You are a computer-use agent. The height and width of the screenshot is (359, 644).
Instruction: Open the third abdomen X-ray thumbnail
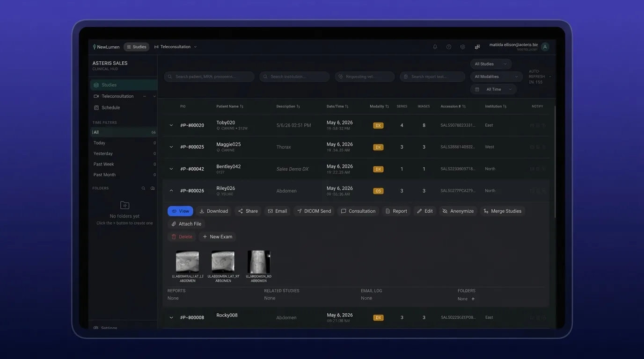point(259,262)
